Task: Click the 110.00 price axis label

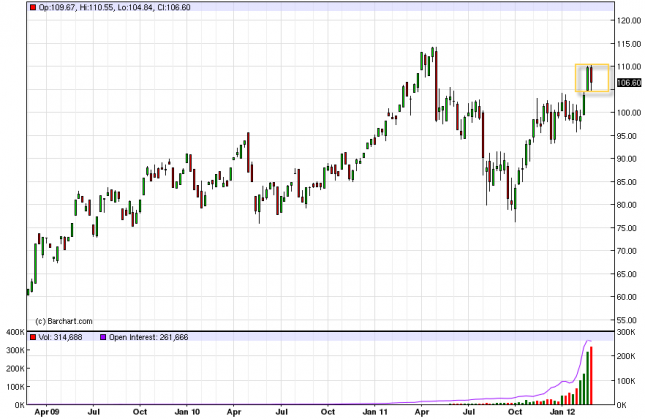Action: [629, 67]
